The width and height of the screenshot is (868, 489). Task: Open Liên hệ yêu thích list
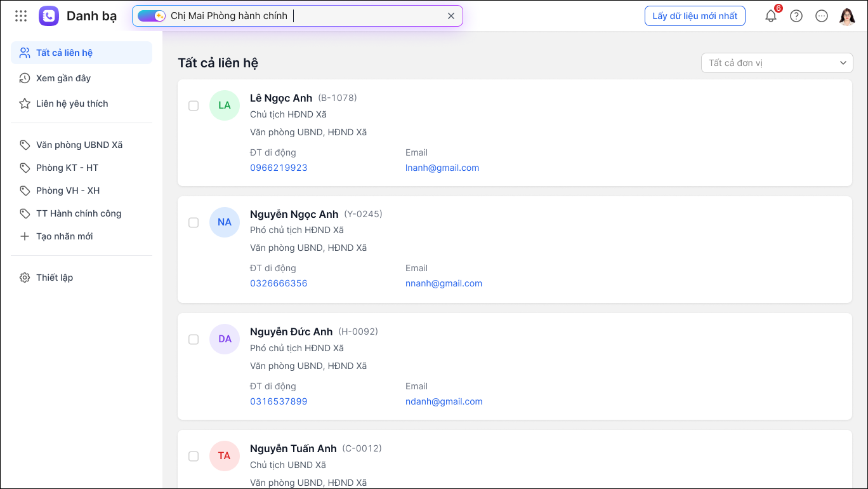tap(72, 104)
